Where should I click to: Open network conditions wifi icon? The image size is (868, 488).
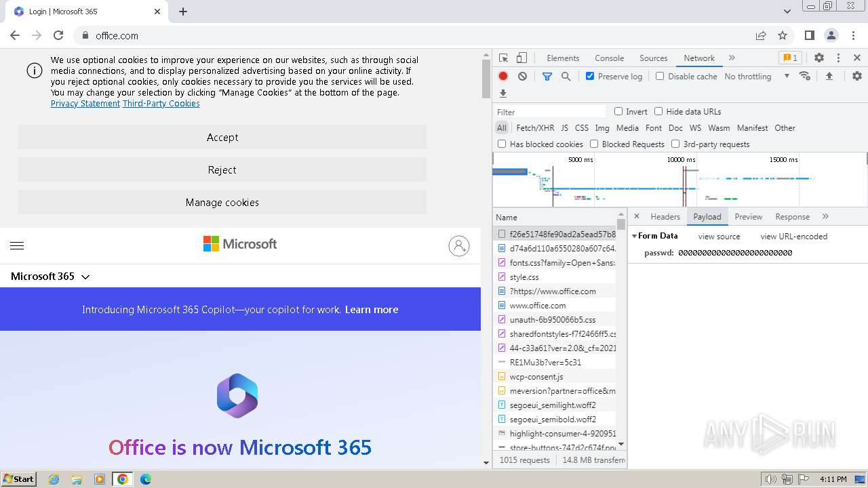(x=805, y=76)
